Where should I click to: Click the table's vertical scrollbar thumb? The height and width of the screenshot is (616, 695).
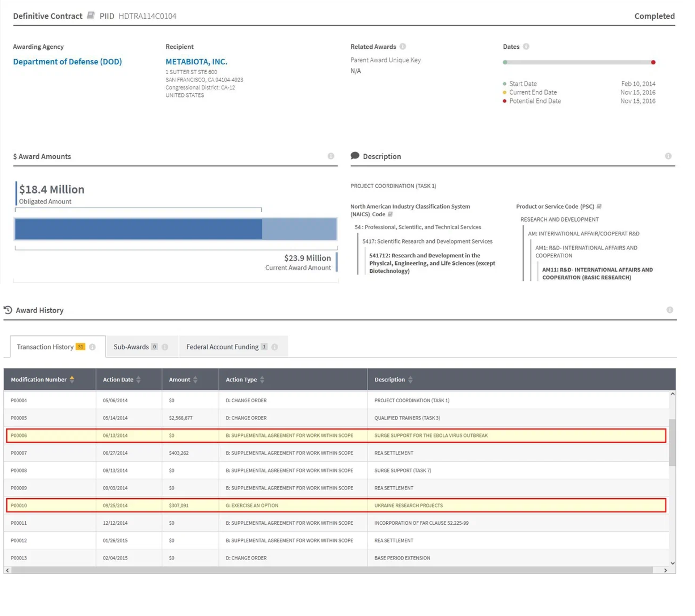pos(673,443)
